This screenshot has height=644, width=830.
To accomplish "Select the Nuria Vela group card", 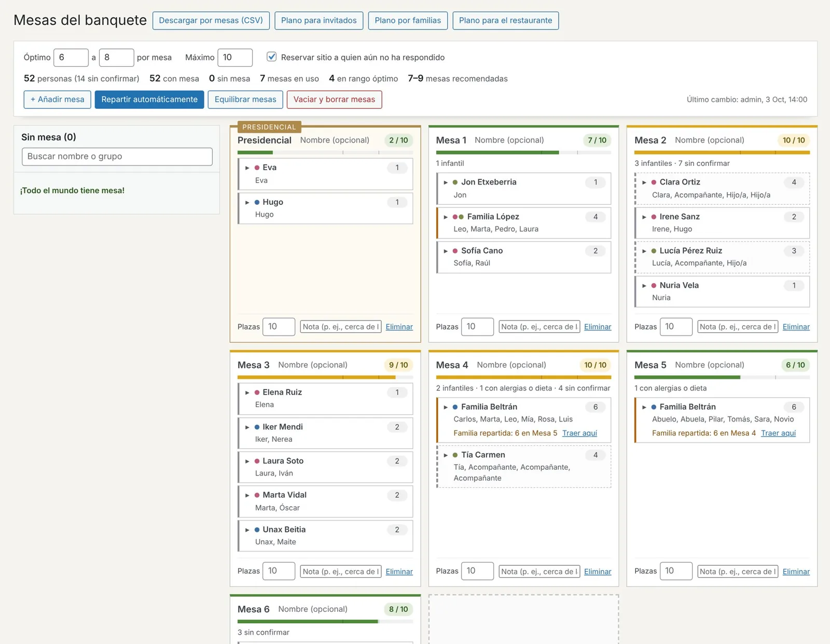I will (x=722, y=291).
